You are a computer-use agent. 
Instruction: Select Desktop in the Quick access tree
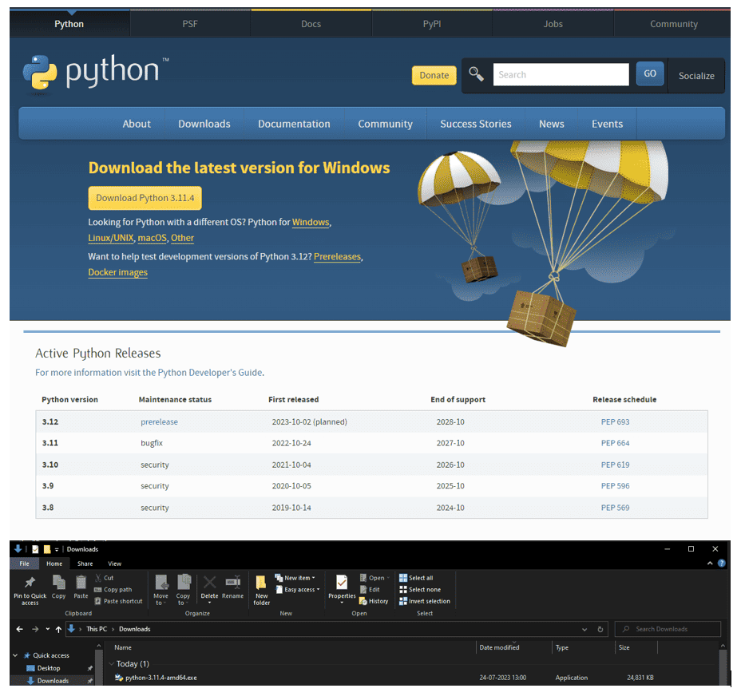tap(48, 668)
